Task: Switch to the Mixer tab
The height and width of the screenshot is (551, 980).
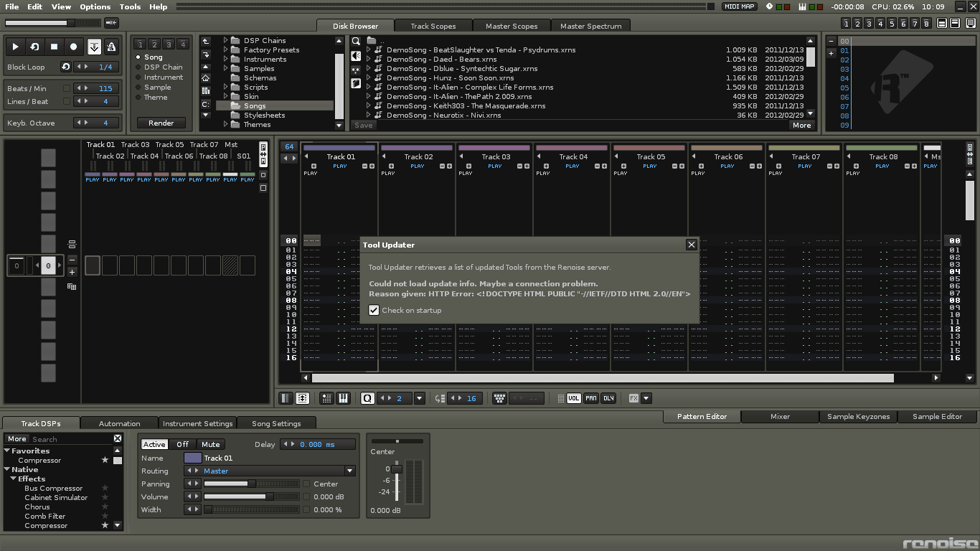Action: coord(780,416)
